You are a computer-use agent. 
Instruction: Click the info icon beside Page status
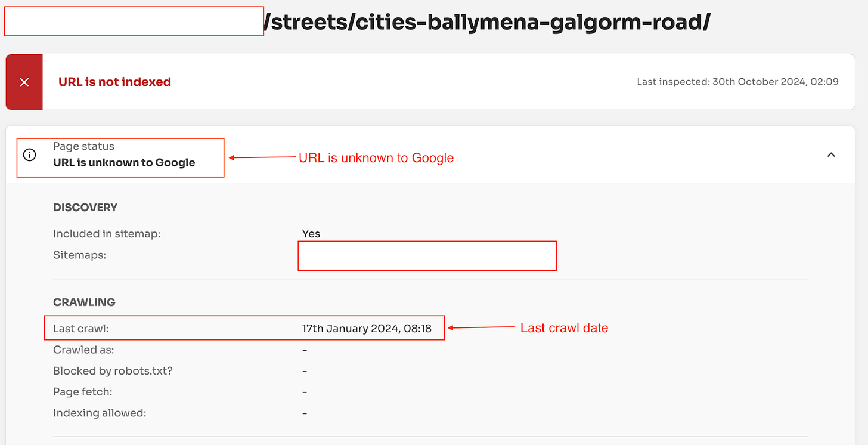coord(29,155)
